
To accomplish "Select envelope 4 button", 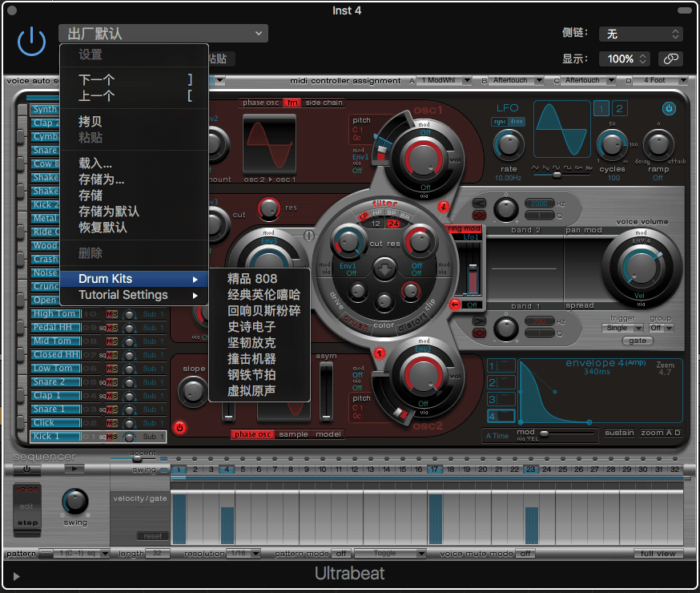I will (x=500, y=416).
